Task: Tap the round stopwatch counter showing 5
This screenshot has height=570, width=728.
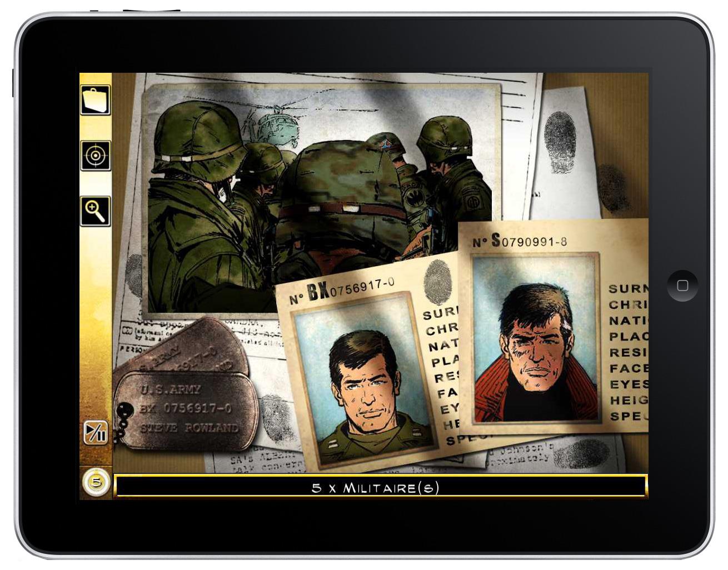Action: click(96, 482)
